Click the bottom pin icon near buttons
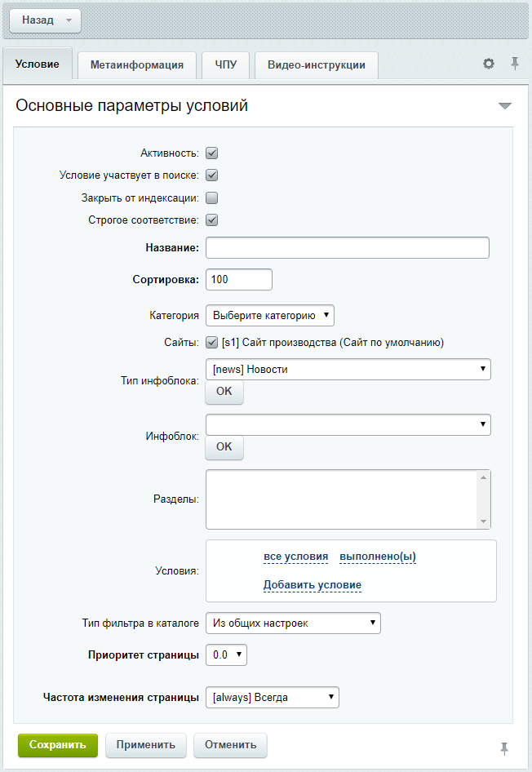Image resolution: width=532 pixels, height=772 pixels. coord(504,749)
